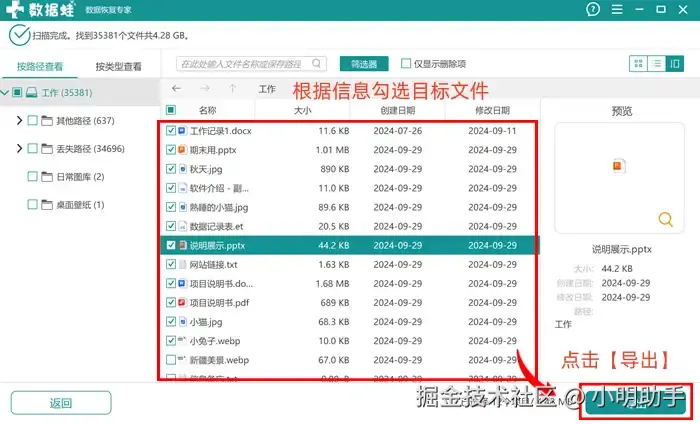Click the image icon of 秋天.jpg
This screenshot has height=424, width=700.
tap(182, 169)
